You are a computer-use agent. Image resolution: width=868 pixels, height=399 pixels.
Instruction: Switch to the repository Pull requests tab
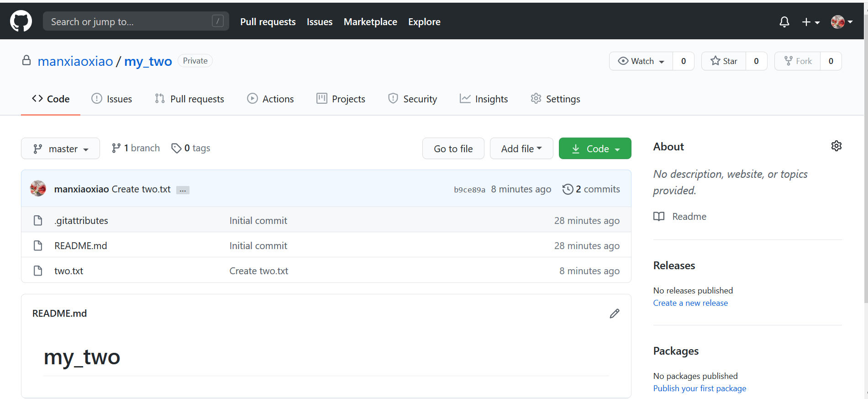click(189, 99)
